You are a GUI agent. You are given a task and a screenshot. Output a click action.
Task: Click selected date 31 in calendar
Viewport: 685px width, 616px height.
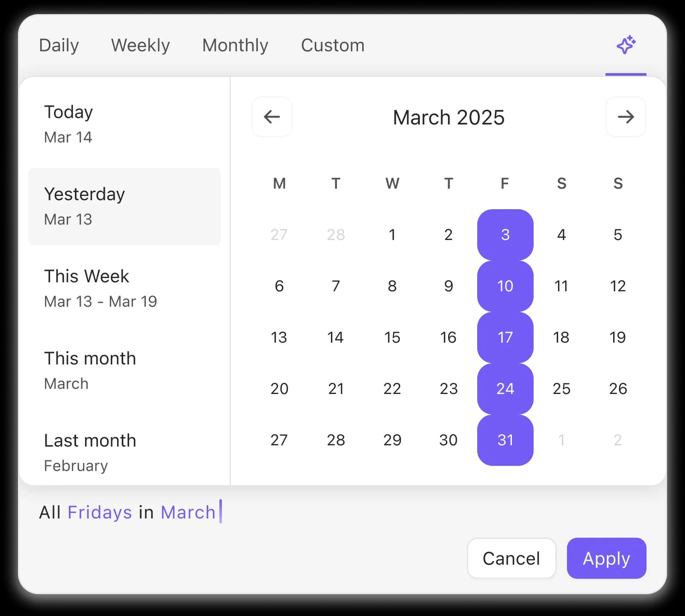(505, 440)
